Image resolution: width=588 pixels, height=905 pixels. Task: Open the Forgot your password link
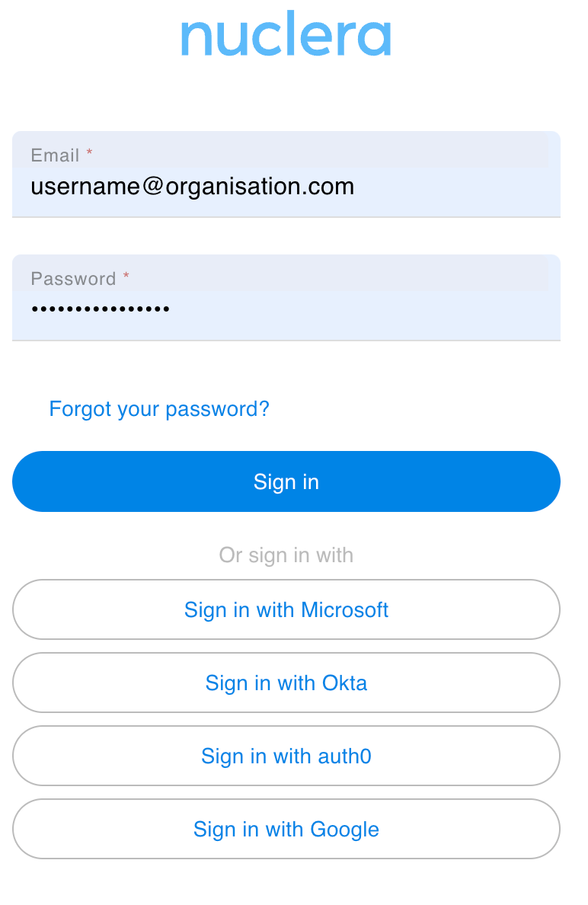pyautogui.click(x=159, y=409)
